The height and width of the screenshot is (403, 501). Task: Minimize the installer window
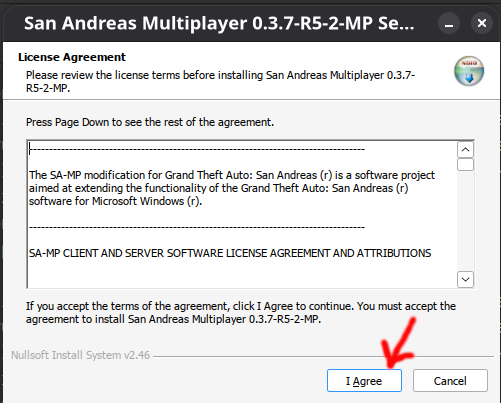pyautogui.click(x=449, y=23)
